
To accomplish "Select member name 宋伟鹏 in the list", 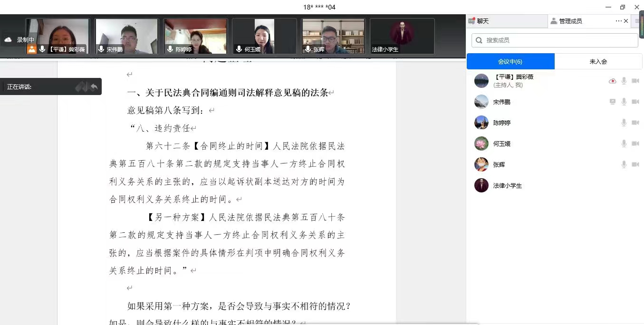I will (502, 102).
